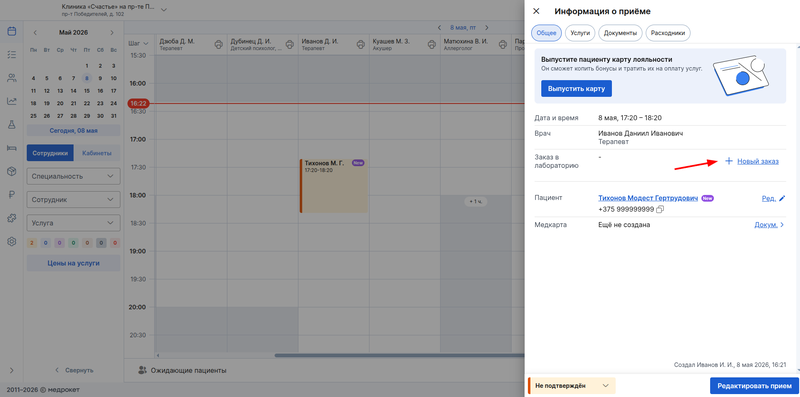Open the hospital bed sidebar icon
This screenshot has height=397, width=800.
click(x=11, y=148)
